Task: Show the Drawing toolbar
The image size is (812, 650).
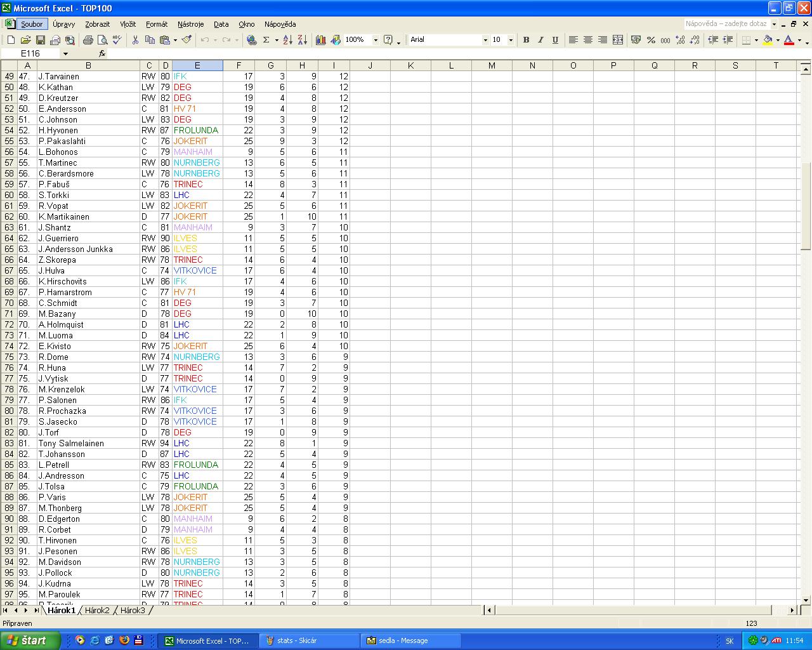Action: pyautogui.click(x=336, y=40)
